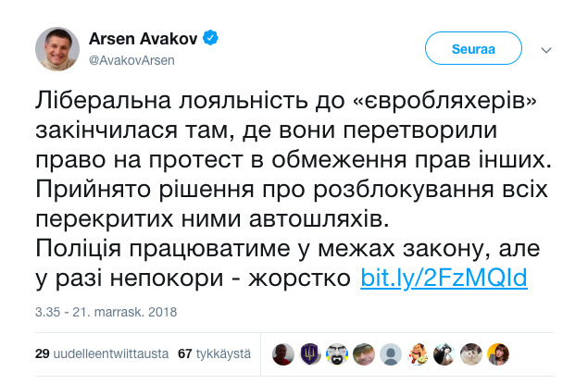Click the bearded cartoon liker avatar
588x384 pixels.
click(337, 353)
